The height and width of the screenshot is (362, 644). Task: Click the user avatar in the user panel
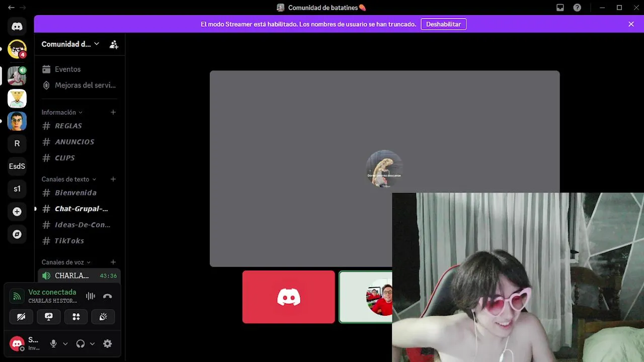point(17,344)
